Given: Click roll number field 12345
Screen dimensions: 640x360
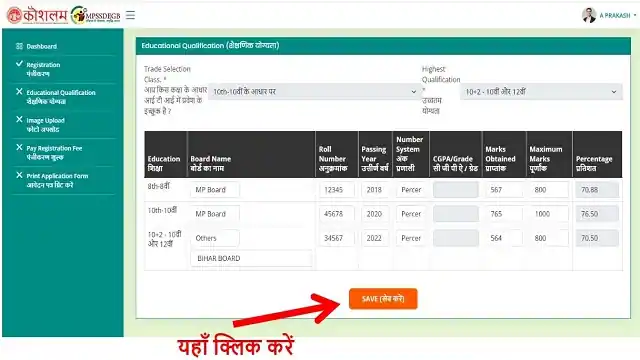Looking at the screenshot, I should point(337,190).
